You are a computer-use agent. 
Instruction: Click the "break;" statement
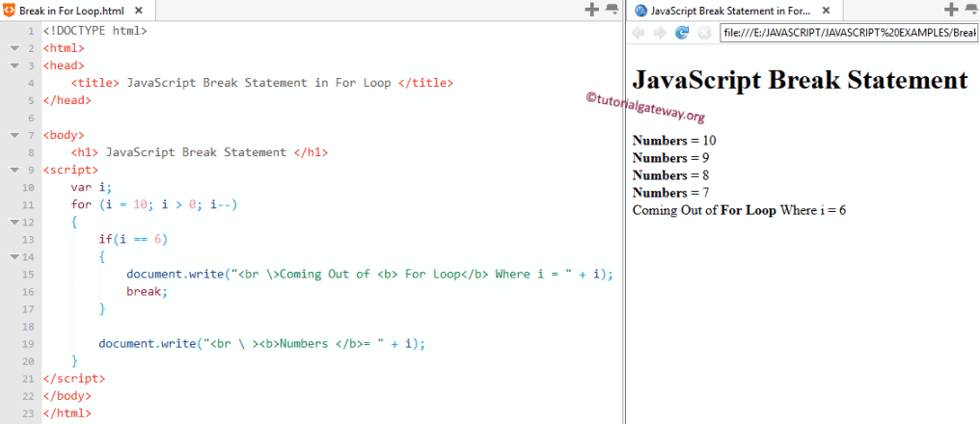(147, 292)
